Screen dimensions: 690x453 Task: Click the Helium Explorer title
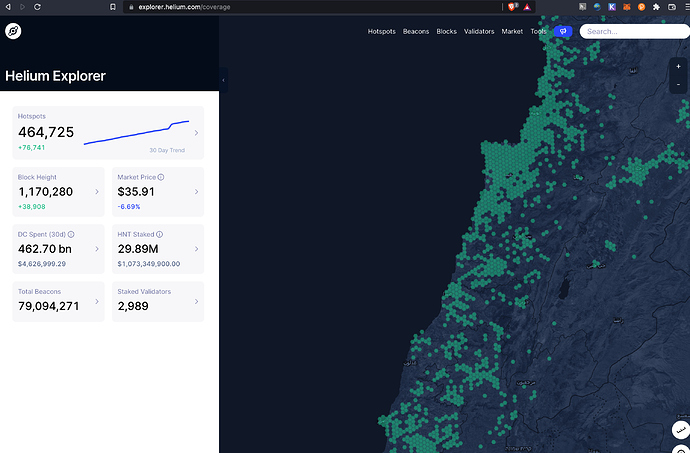click(55, 76)
